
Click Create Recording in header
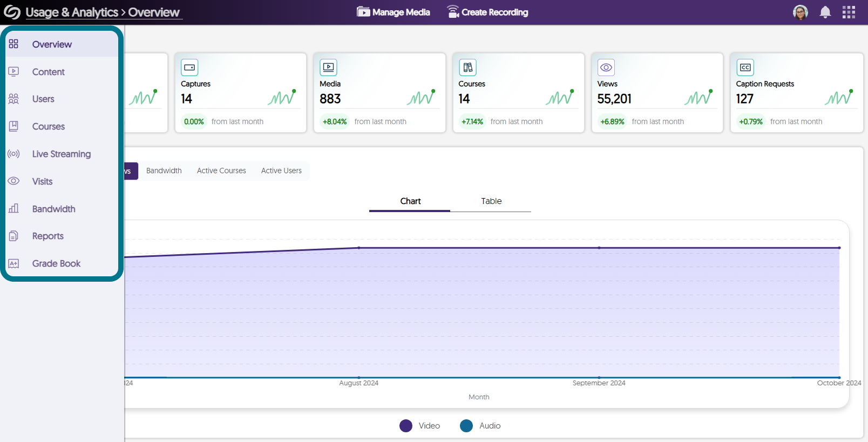487,12
